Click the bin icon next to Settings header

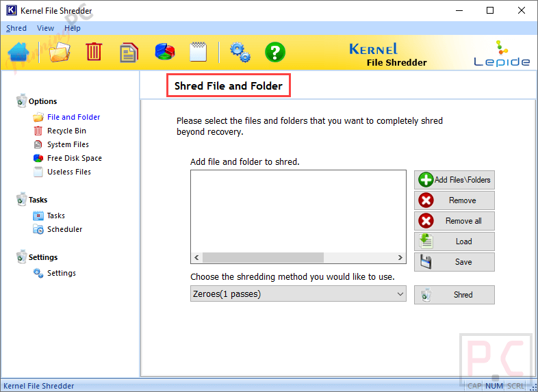(x=22, y=257)
